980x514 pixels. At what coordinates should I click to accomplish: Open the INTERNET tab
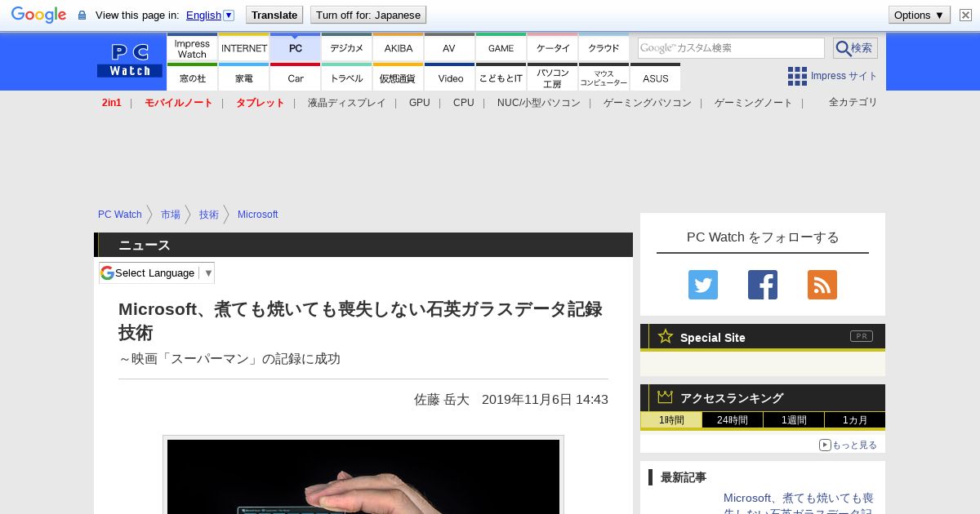coord(244,48)
